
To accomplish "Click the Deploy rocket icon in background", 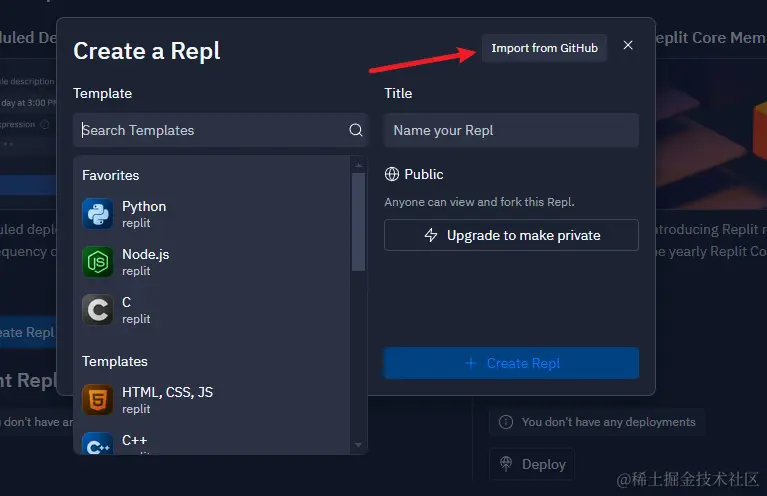I will (x=506, y=464).
